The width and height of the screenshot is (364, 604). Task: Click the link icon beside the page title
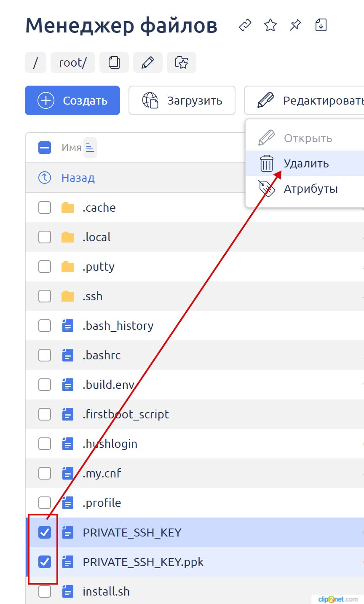245,25
